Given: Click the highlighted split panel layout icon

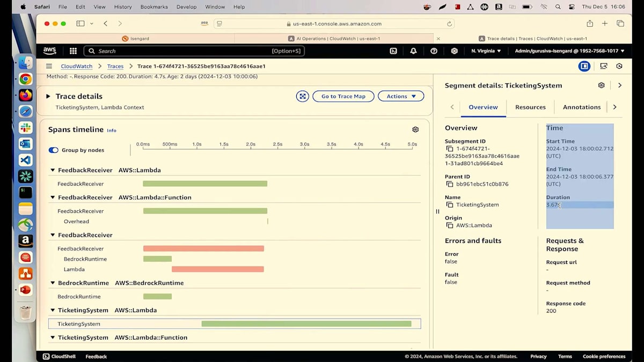Looking at the screenshot, I should click(x=584, y=66).
